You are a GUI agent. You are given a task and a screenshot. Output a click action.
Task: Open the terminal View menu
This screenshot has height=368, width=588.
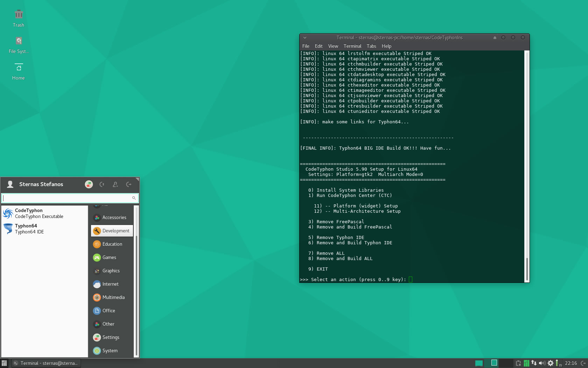coord(333,46)
